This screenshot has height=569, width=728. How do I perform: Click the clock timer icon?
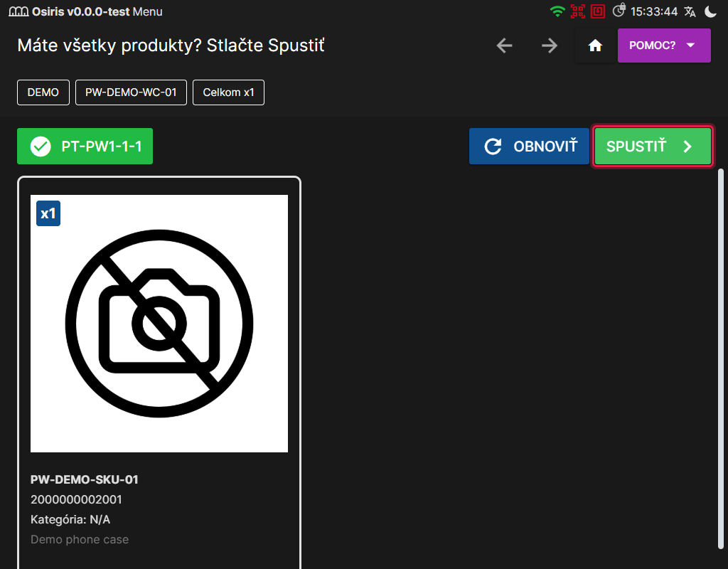tap(619, 11)
